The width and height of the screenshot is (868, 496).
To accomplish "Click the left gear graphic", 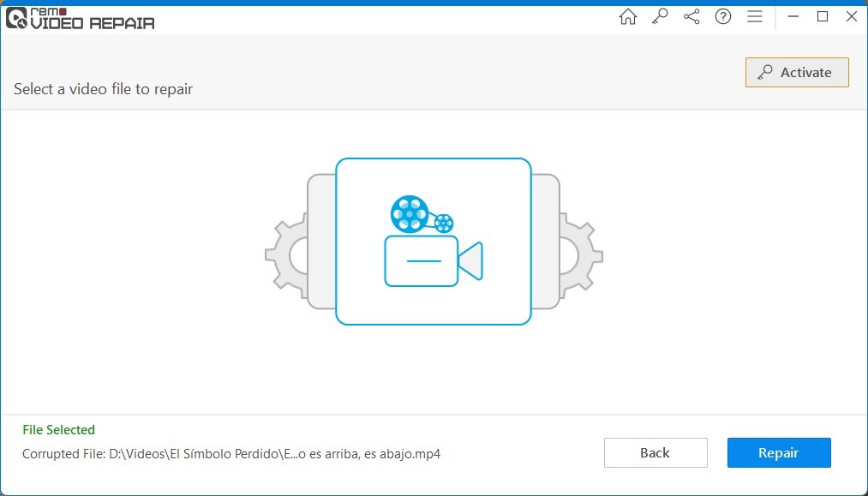I will (285, 254).
